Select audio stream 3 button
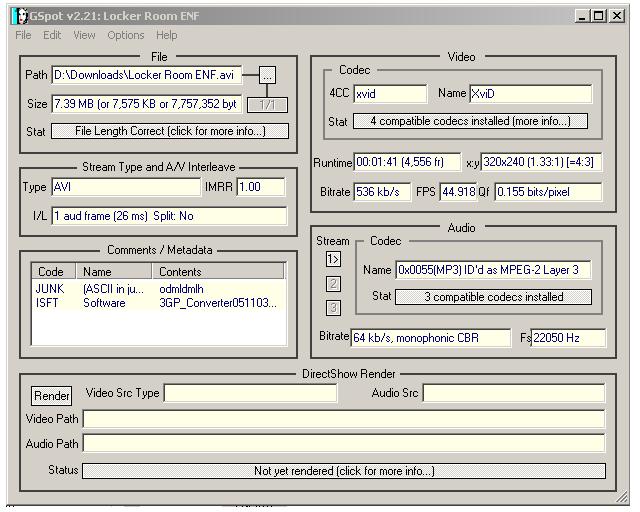640x512 pixels. point(333,308)
